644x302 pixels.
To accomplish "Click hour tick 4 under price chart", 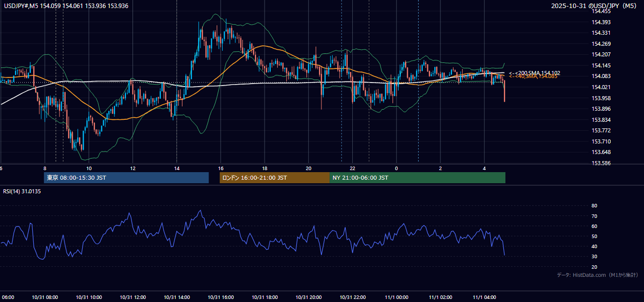I will pos(484,168).
